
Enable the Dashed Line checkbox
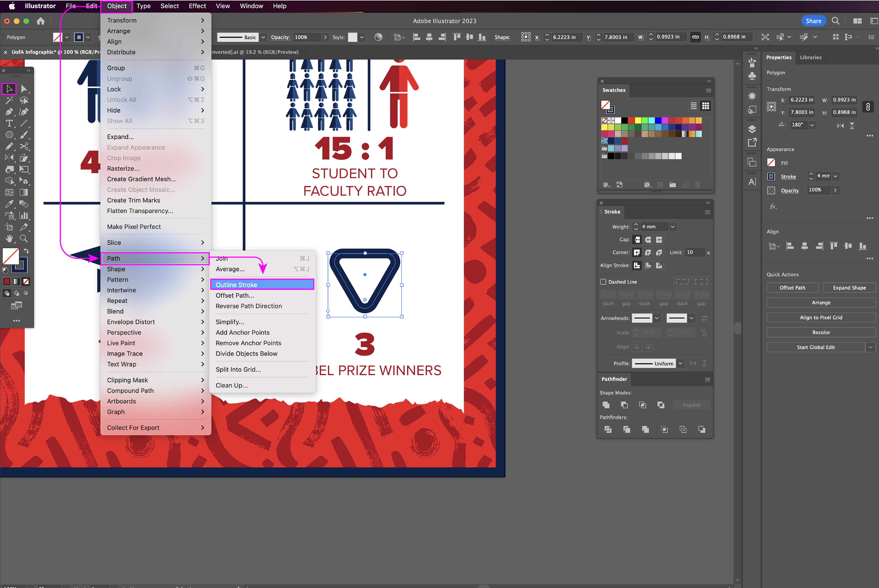[603, 282]
